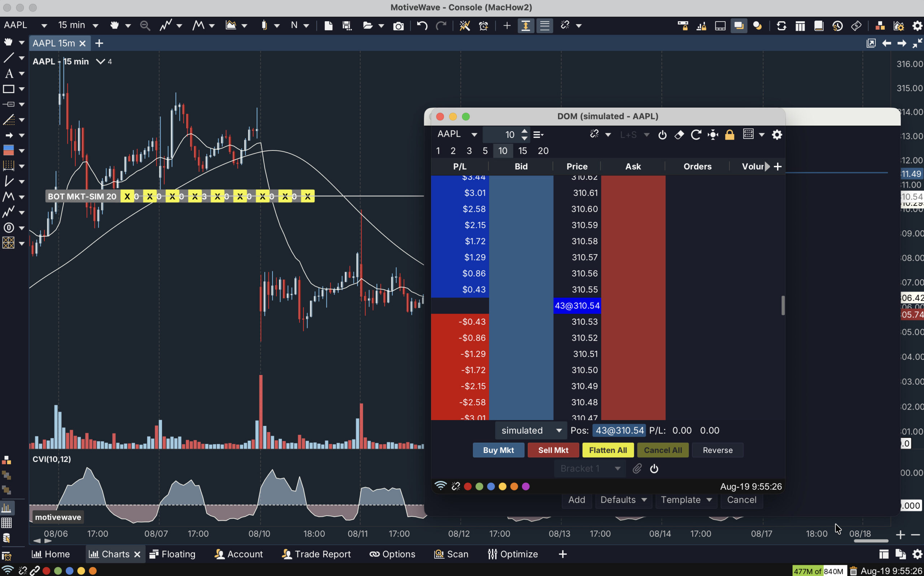This screenshot has width=924, height=576.
Task: Take a chart screenshot with the camera icon
Action: 398,26
